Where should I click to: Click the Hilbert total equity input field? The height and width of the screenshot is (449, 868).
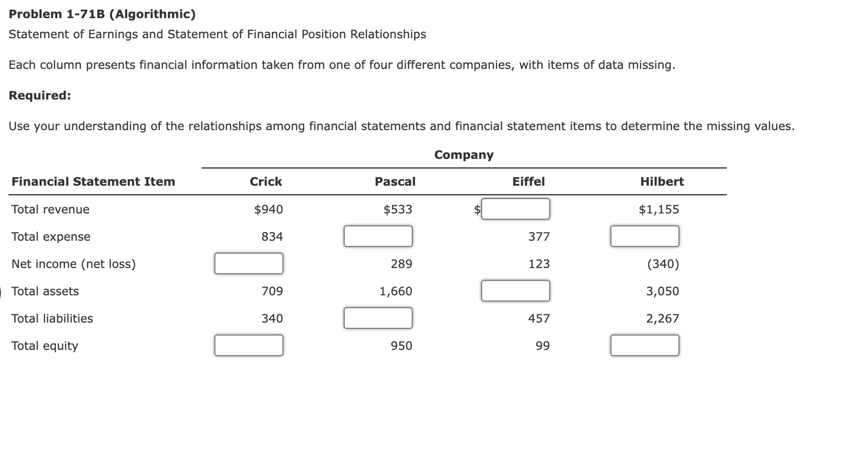coord(645,346)
